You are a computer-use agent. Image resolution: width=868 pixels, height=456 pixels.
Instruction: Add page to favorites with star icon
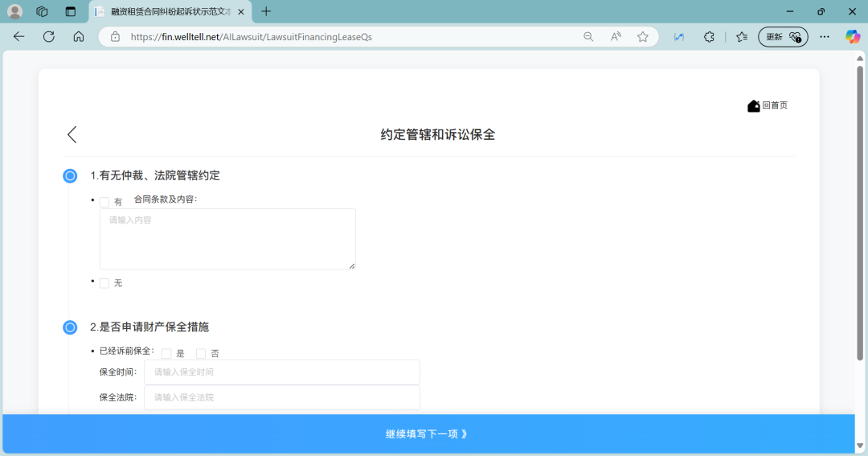pyautogui.click(x=643, y=36)
